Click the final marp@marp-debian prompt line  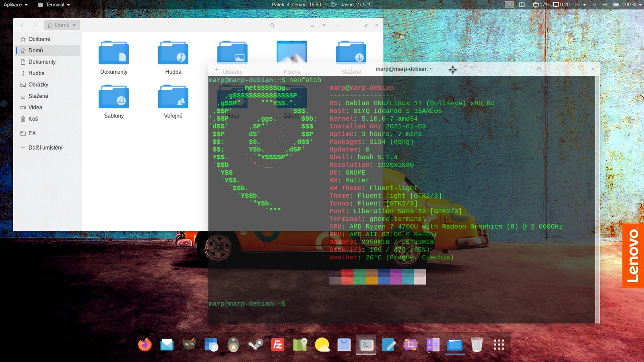[x=247, y=304]
